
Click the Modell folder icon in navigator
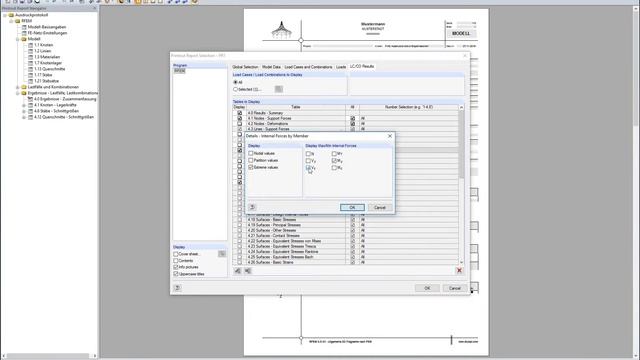(24, 39)
